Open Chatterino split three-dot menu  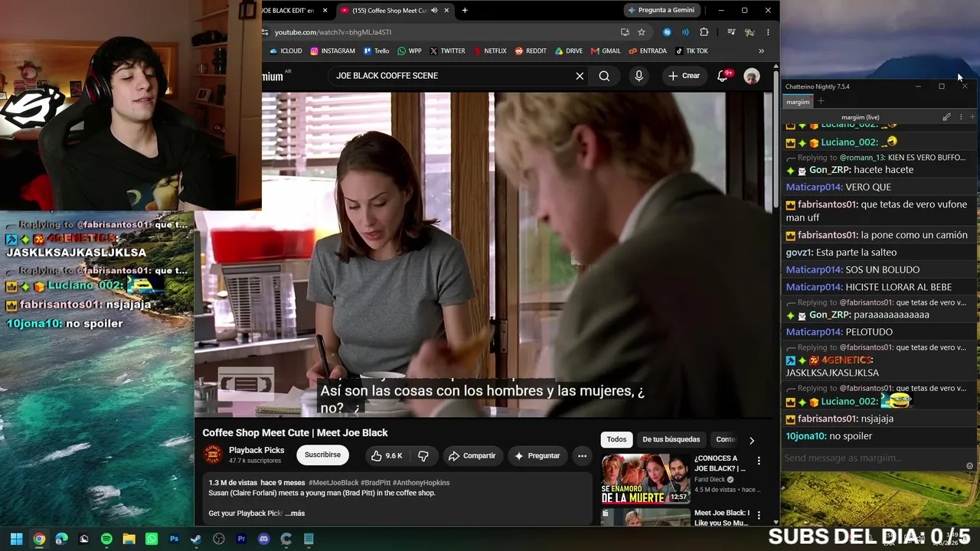[x=961, y=117]
